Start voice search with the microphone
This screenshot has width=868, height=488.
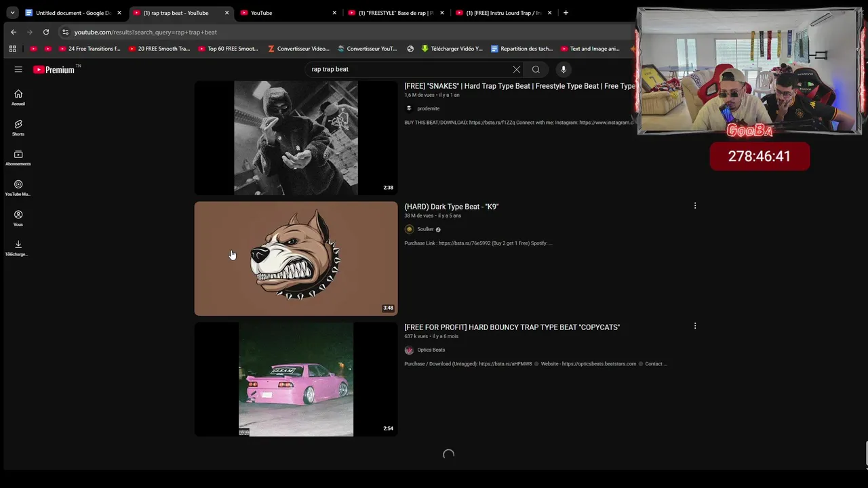[x=563, y=69]
